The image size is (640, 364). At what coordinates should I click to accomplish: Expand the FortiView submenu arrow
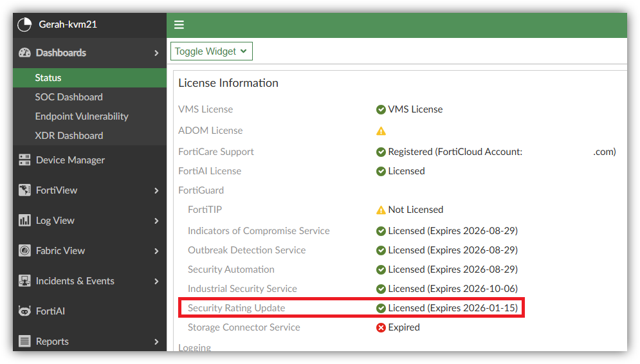(x=156, y=190)
